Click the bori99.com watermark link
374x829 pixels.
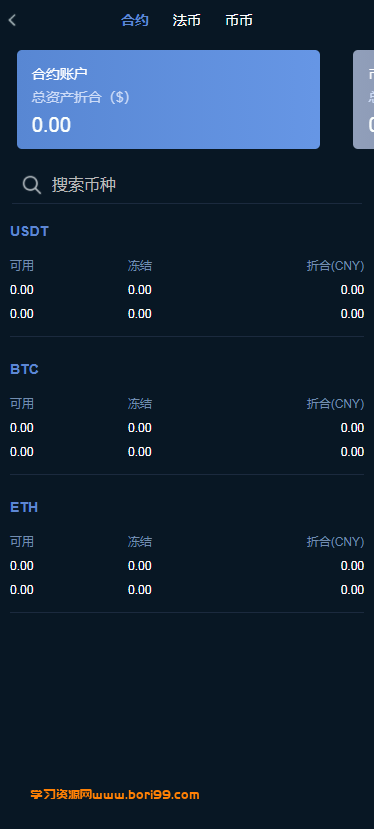click(x=115, y=795)
